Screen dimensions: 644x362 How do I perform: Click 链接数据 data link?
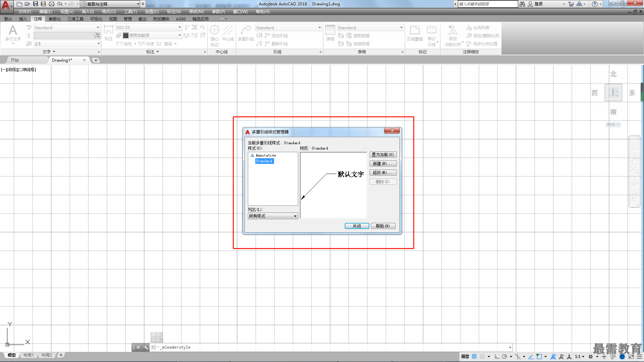click(358, 44)
